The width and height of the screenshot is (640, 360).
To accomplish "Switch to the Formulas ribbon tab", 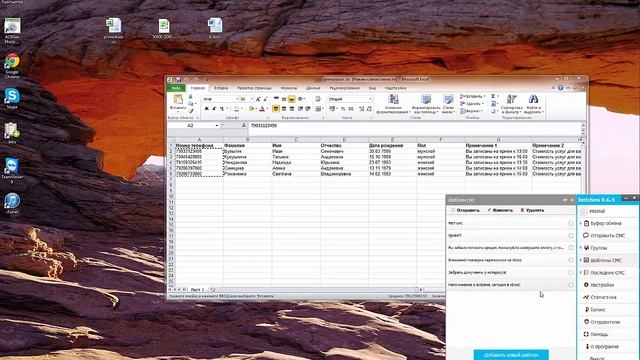I will coord(289,88).
